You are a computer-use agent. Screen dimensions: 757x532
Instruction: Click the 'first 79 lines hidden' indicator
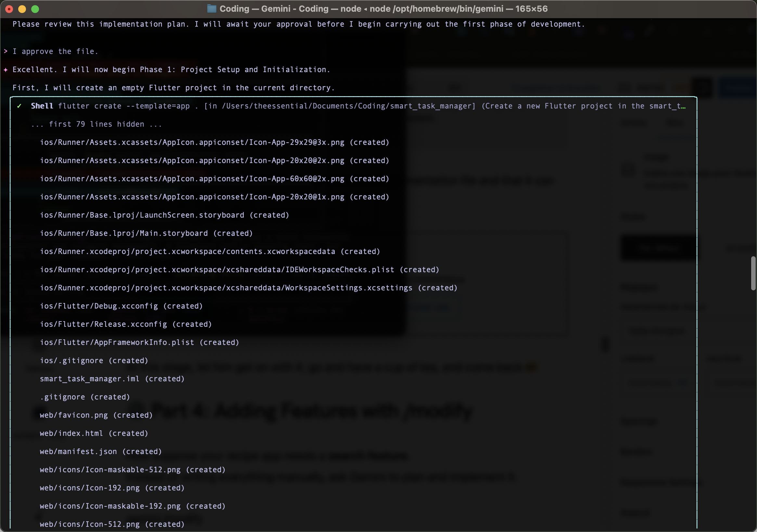tap(96, 124)
